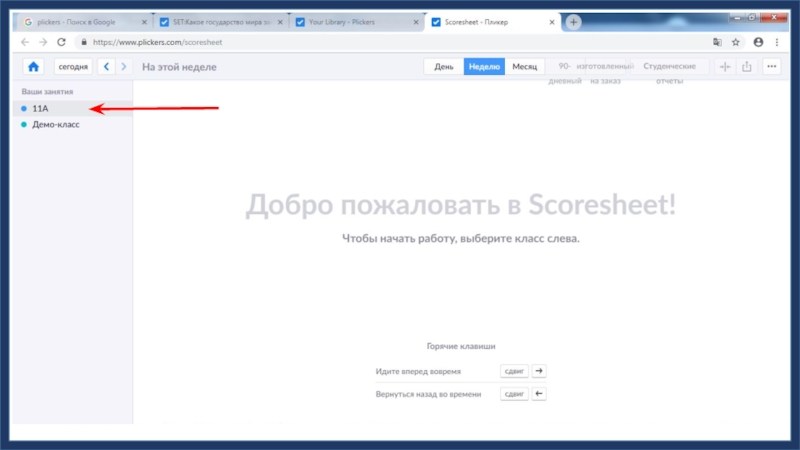Select class 11A in the sidebar
Viewport: 800px width, 450px height.
click(41, 108)
